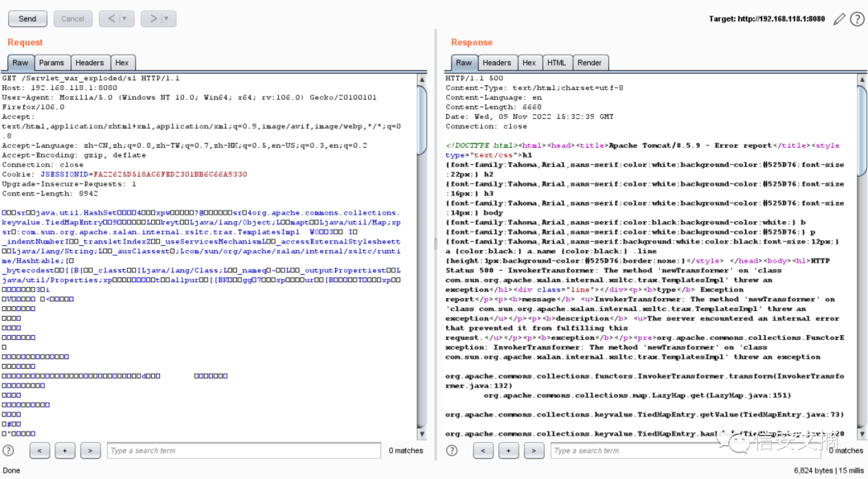Focus the request search term field
This screenshot has height=479, width=868.
244,451
